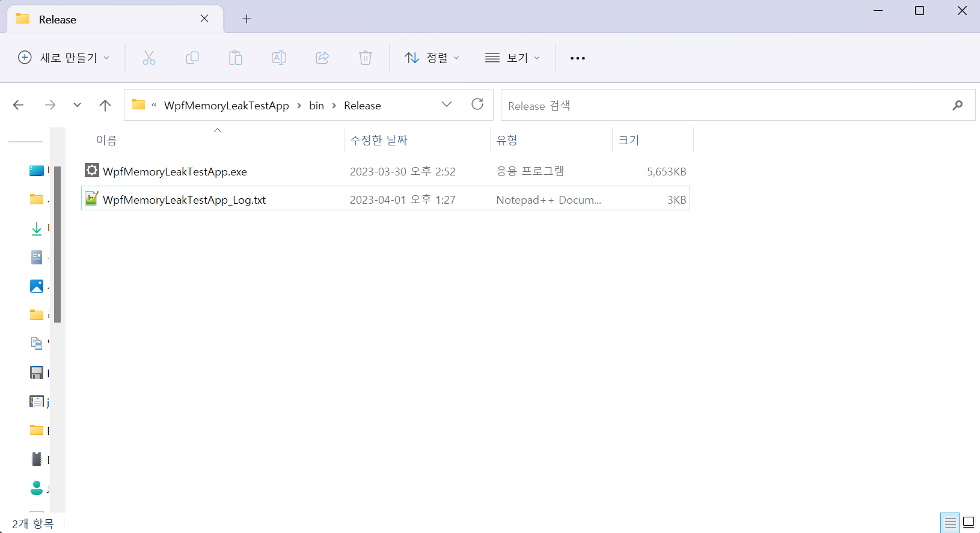
Task: Go up one folder level
Action: 105,105
